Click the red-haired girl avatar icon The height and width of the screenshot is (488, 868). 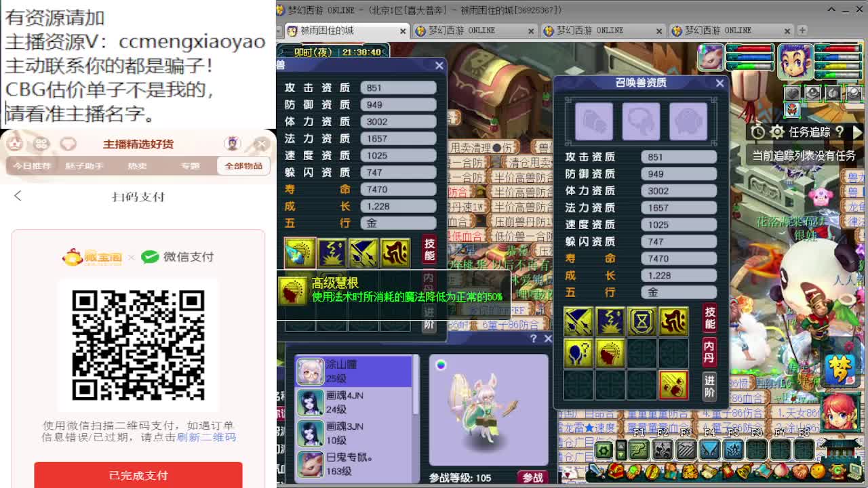(x=840, y=411)
